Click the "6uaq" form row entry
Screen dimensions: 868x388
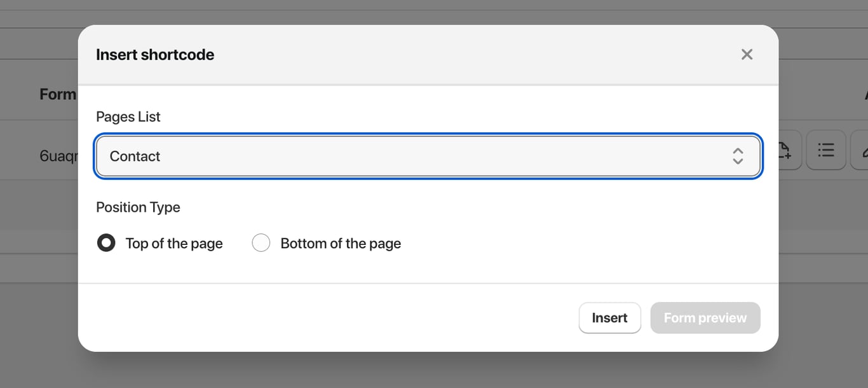[58, 156]
